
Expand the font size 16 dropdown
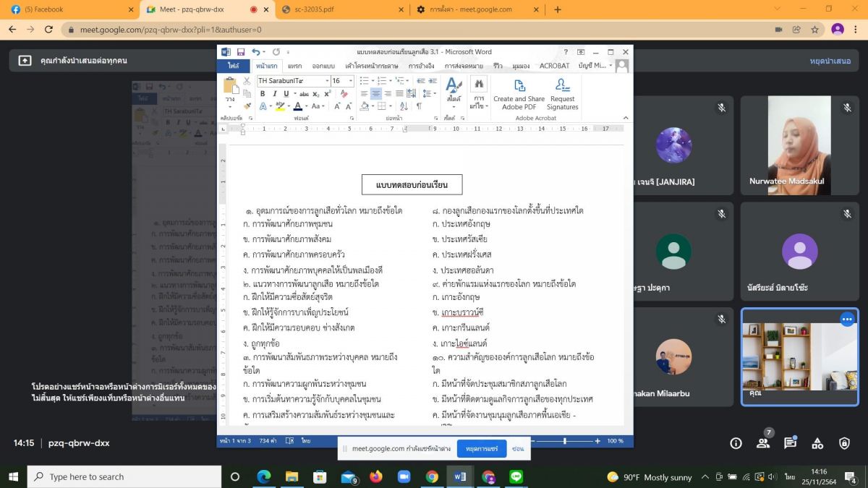point(349,81)
